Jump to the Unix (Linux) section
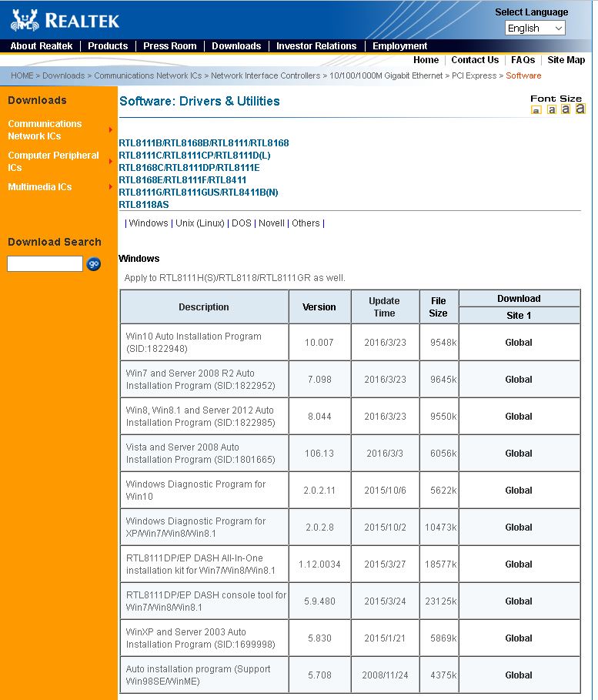The image size is (598, 700). (x=200, y=223)
